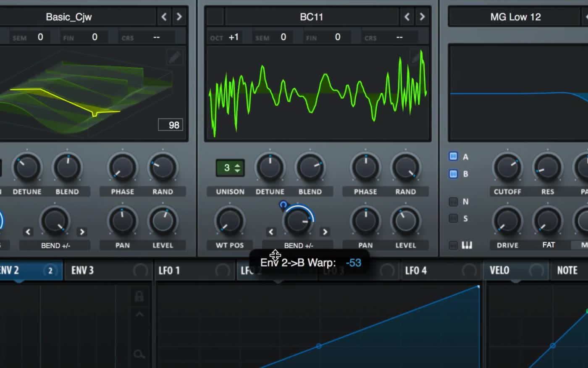Click the keyboard tracking icon in filter section

coord(467,245)
